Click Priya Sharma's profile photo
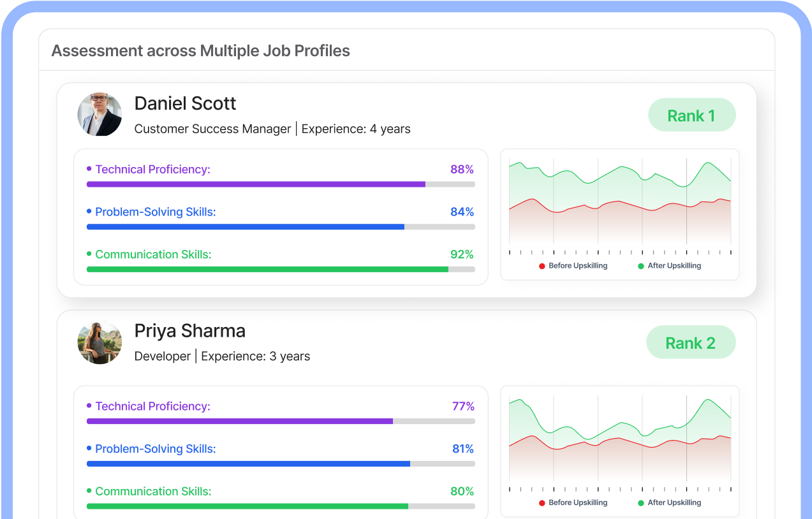The height and width of the screenshot is (519, 812). 100,342
